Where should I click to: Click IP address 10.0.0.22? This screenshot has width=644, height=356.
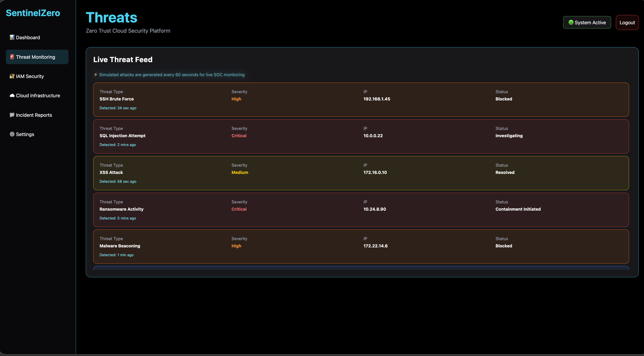373,136
